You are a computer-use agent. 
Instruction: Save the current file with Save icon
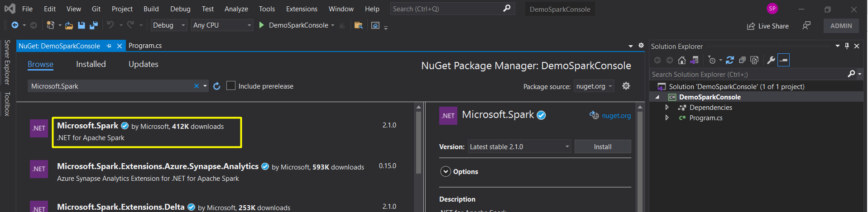tap(82, 25)
